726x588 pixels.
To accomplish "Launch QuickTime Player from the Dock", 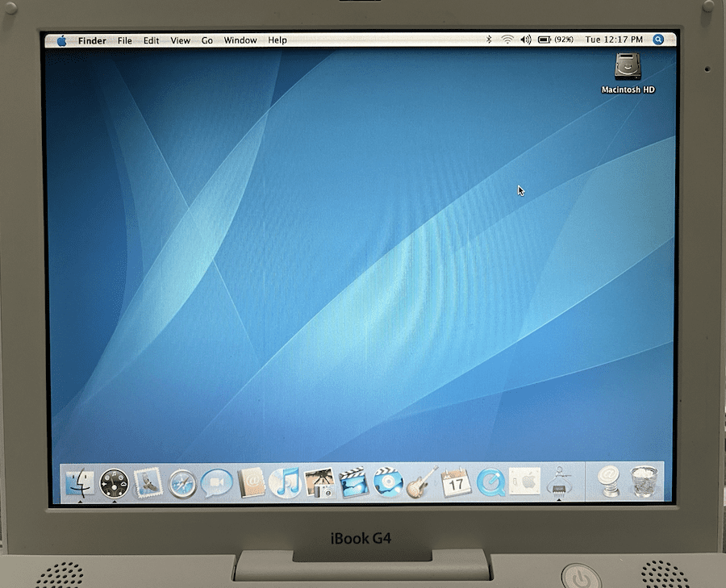I will tap(490, 482).
